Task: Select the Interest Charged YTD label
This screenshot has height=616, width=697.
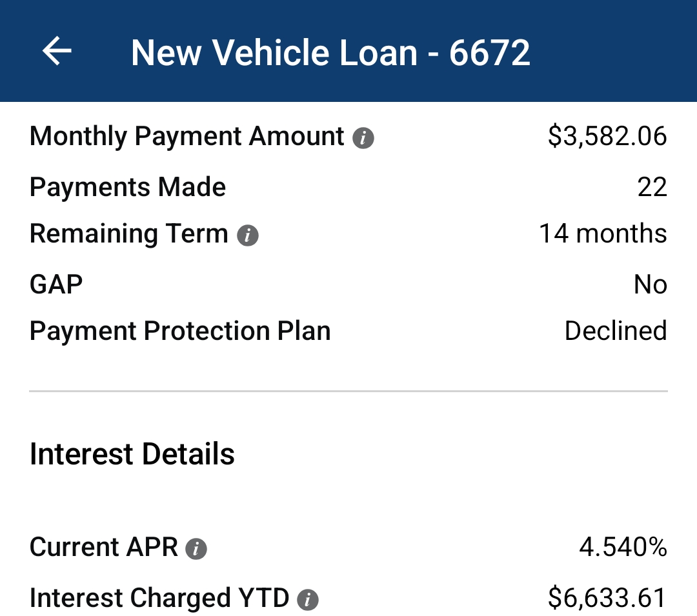Action: point(159,598)
